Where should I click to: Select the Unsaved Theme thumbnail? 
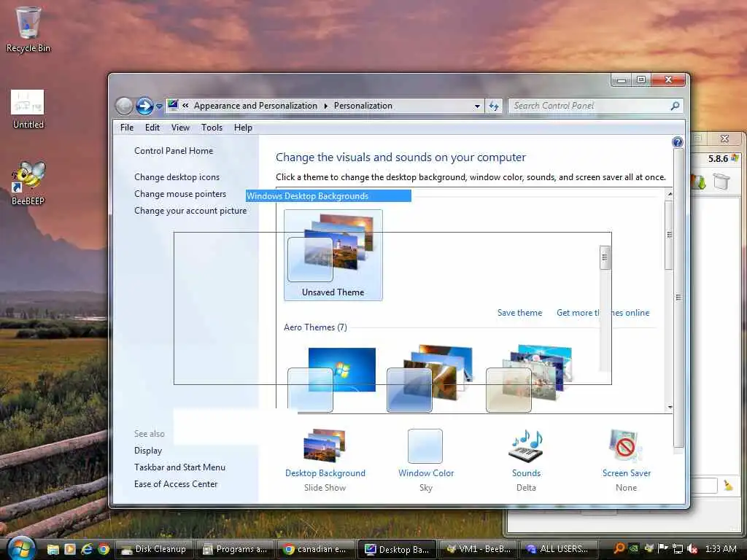(x=333, y=254)
